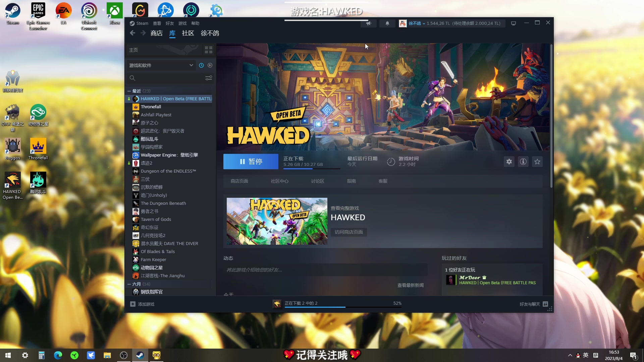Screen dimensions: 644x362
Task: Switch library to grid collections view
Action: pos(209,50)
